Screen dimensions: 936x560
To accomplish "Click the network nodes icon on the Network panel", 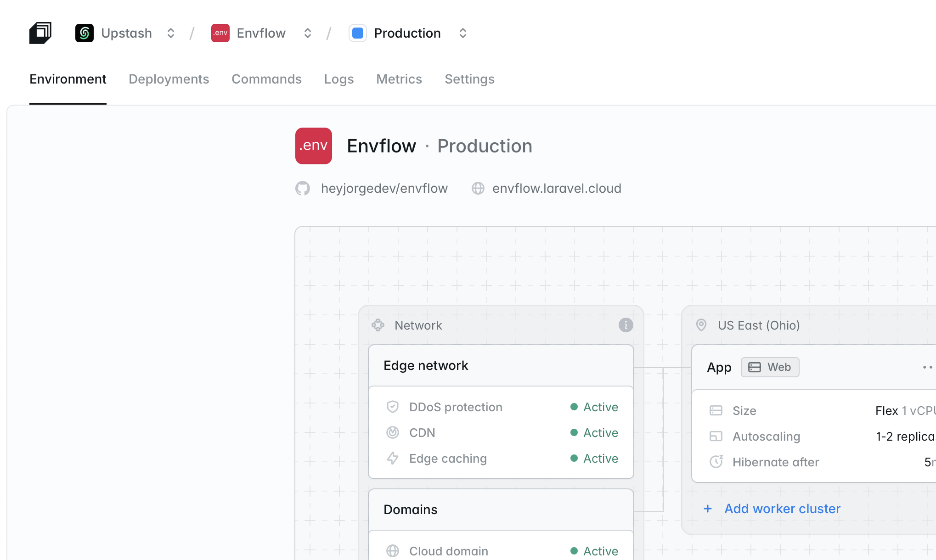I will (378, 325).
